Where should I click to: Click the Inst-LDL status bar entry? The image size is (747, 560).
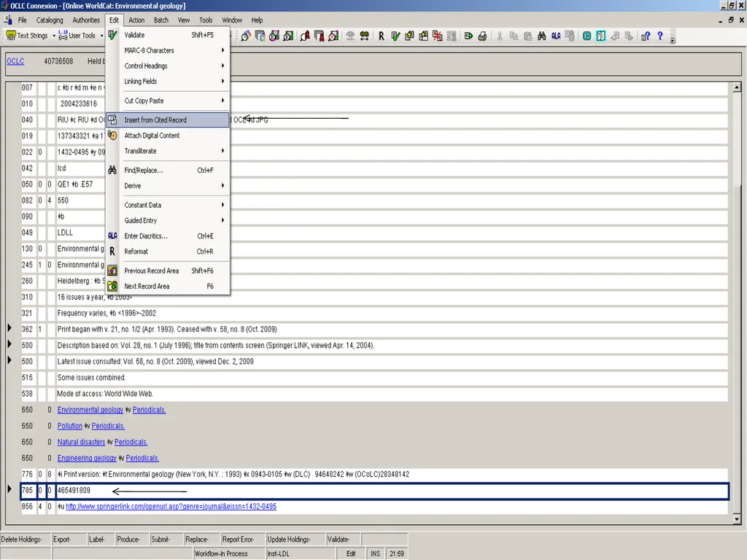click(x=300, y=553)
